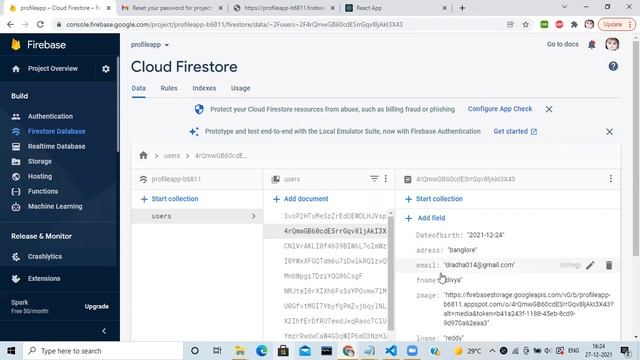Start collection in document column

pyautogui.click(x=433, y=199)
